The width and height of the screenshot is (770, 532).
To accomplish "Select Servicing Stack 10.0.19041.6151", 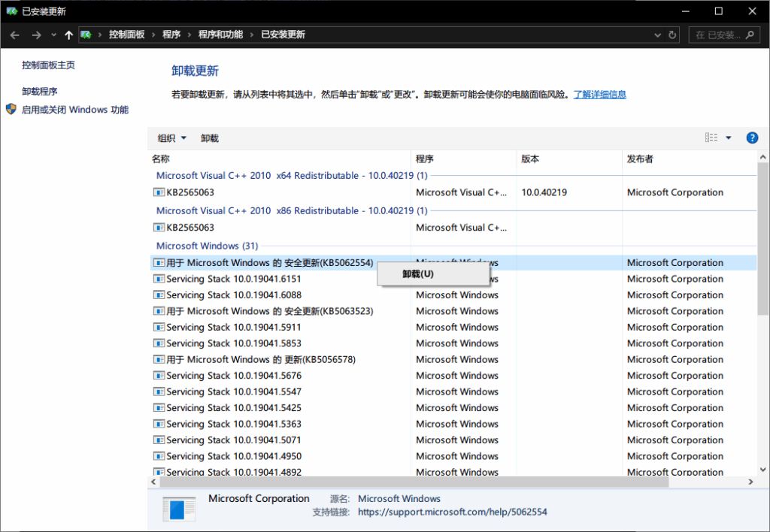I will pyautogui.click(x=453, y=279).
